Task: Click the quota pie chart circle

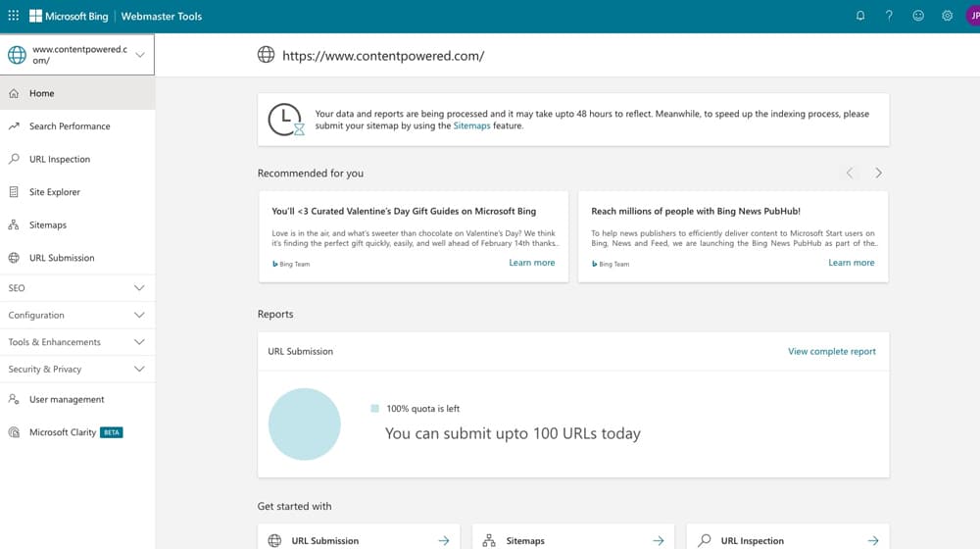Action: click(305, 424)
